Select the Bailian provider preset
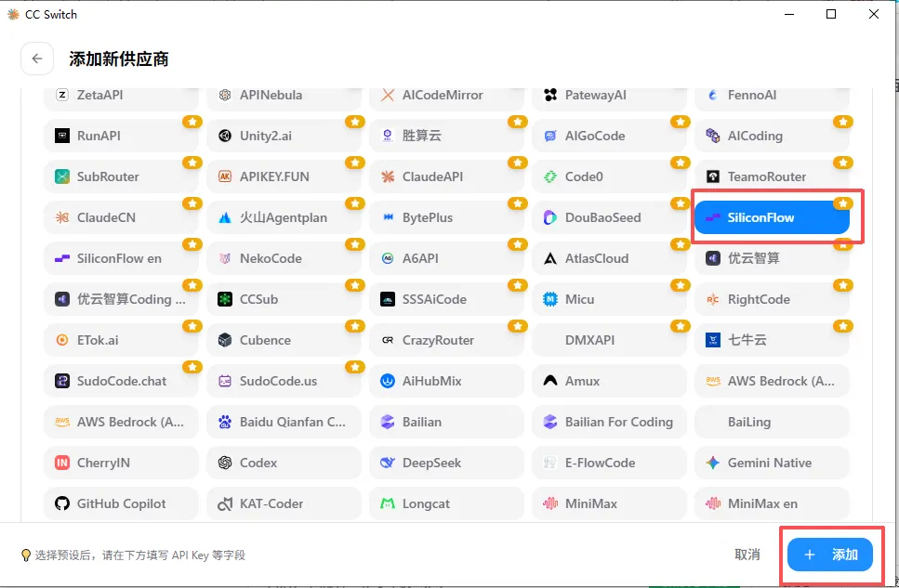This screenshot has width=899, height=588. [446, 422]
